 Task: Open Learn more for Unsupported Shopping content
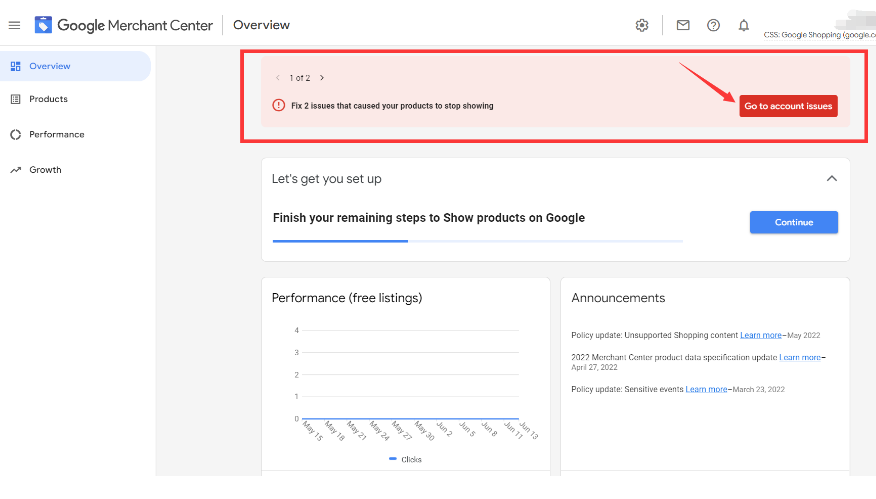click(761, 335)
